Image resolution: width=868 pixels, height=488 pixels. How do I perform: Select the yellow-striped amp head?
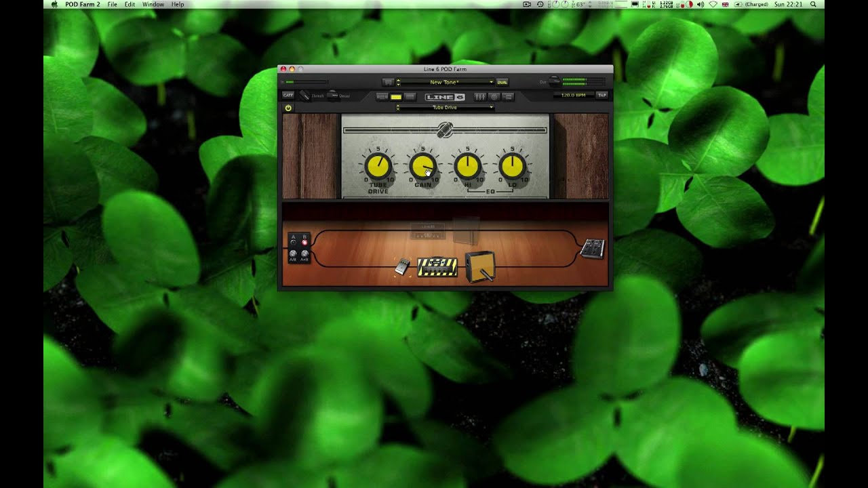(437, 266)
